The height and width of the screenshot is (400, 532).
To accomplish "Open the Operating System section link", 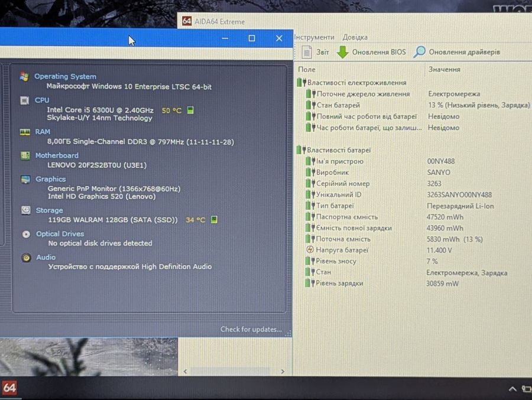I will coord(65,76).
